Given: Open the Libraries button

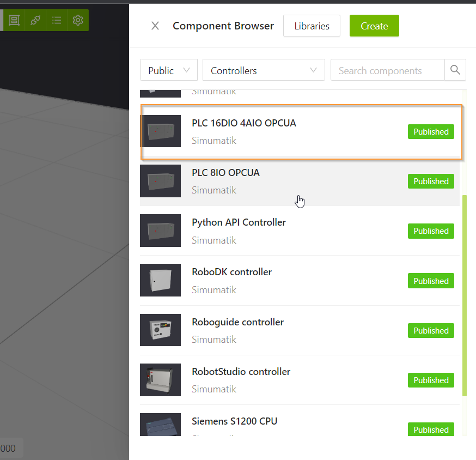Looking at the screenshot, I should point(312,26).
